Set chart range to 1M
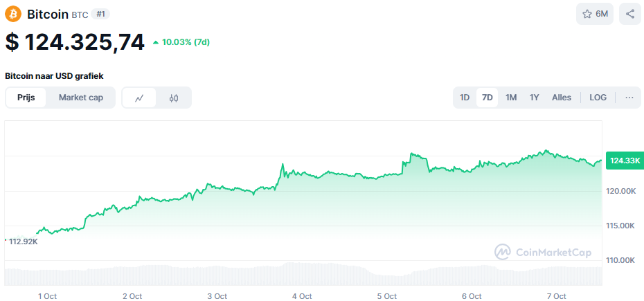This screenshot has height=301, width=644. tap(511, 98)
